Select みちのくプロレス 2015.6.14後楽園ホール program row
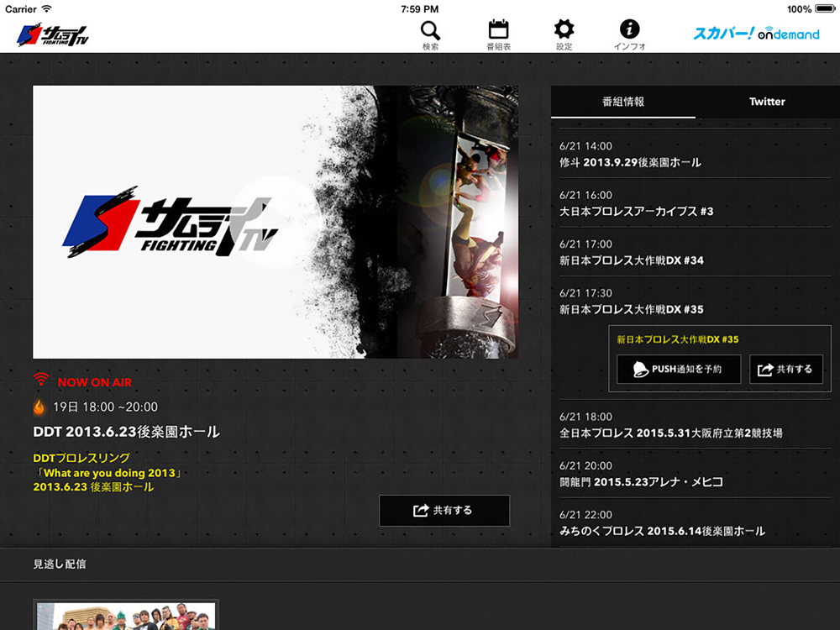840x630 pixels. point(696,522)
